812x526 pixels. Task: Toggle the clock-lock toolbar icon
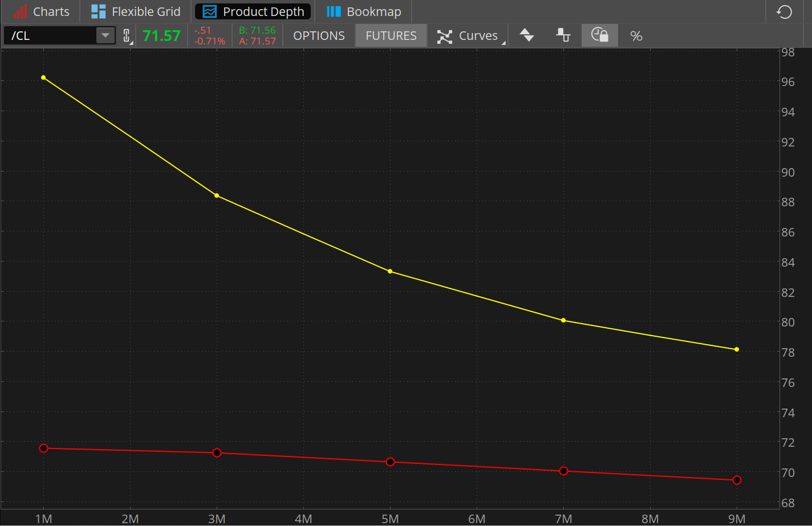[600, 36]
